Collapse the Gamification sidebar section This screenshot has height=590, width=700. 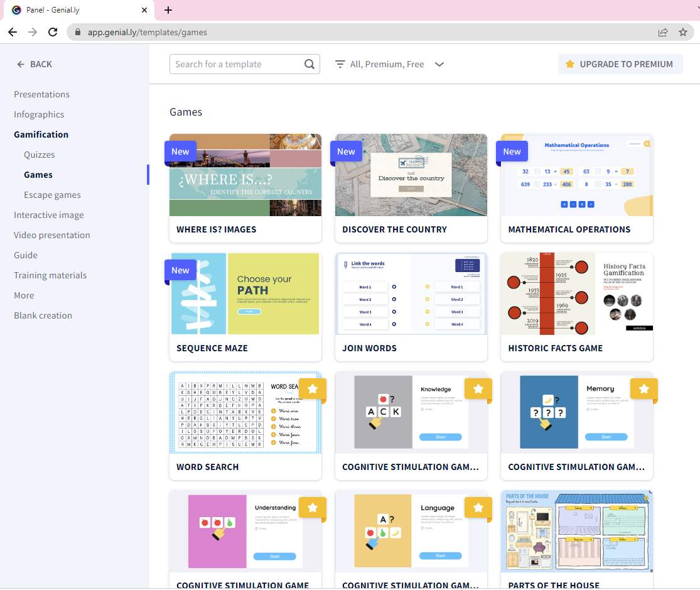point(41,134)
